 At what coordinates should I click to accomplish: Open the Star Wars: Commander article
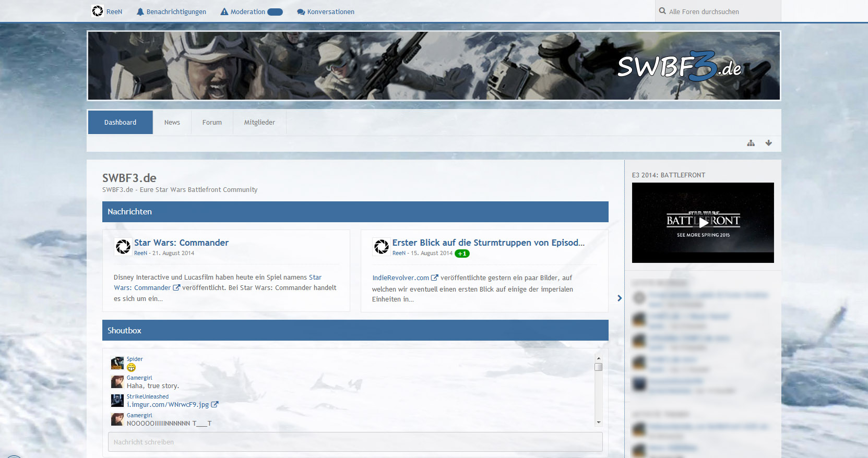tap(181, 243)
